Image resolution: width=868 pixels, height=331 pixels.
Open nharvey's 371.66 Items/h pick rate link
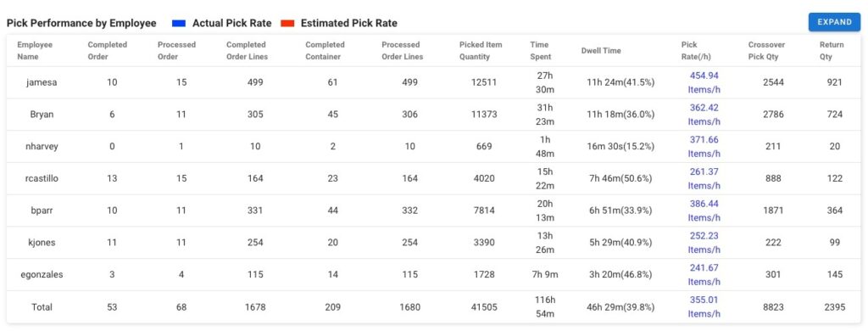click(704, 146)
